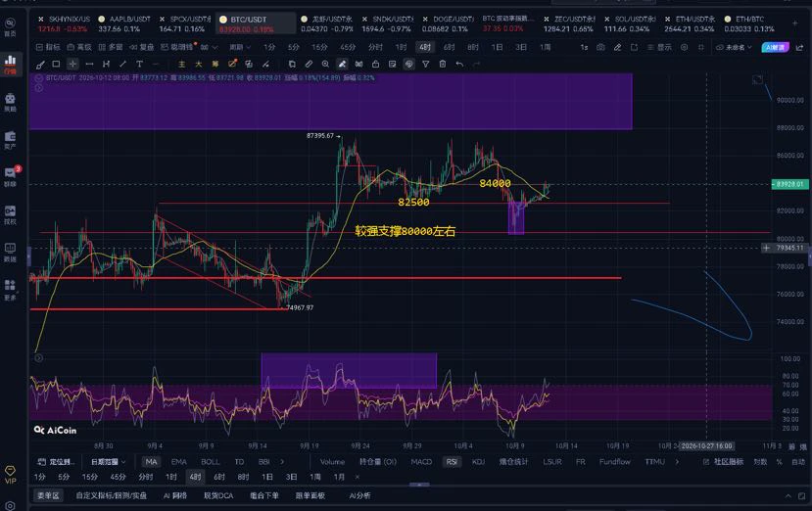Select the magnifier zoom tool
This screenshot has width=812, height=511.
coord(325,65)
